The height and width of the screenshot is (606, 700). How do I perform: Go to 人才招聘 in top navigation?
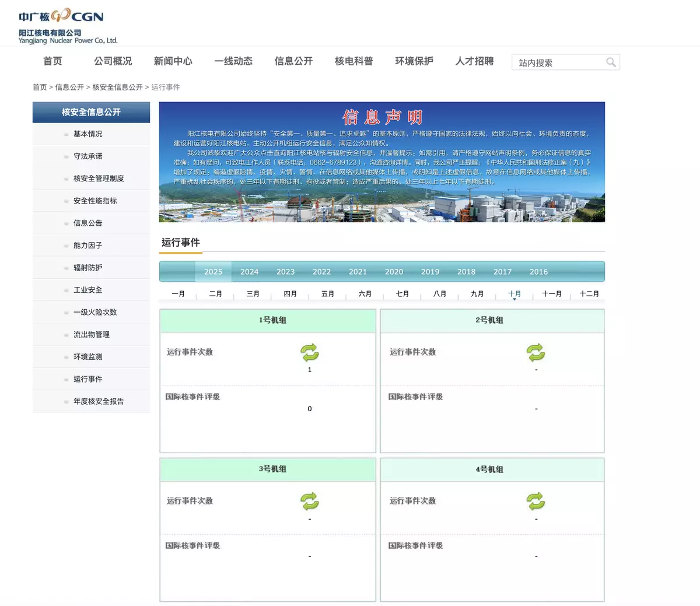[x=474, y=61]
